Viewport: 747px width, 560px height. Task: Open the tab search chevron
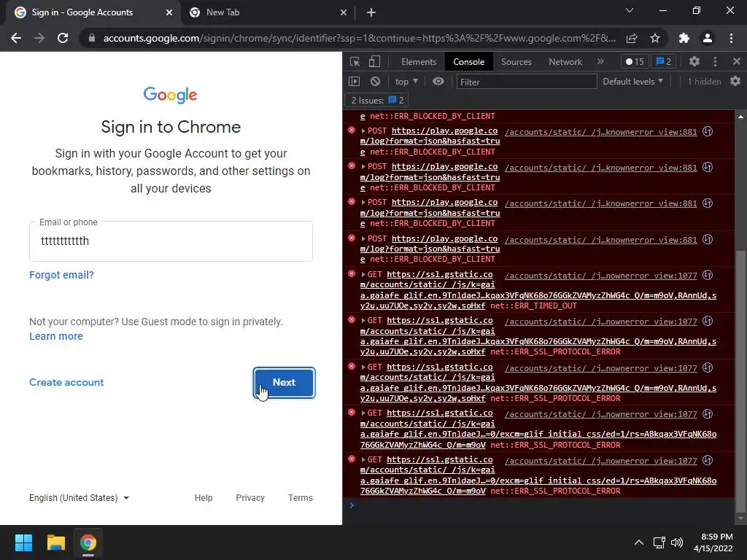tap(630, 10)
